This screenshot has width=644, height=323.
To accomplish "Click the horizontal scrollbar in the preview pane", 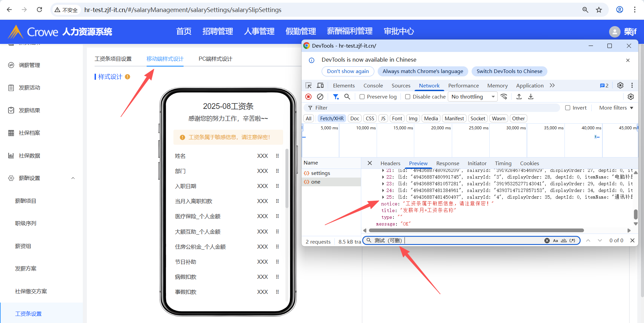I will [476, 231].
